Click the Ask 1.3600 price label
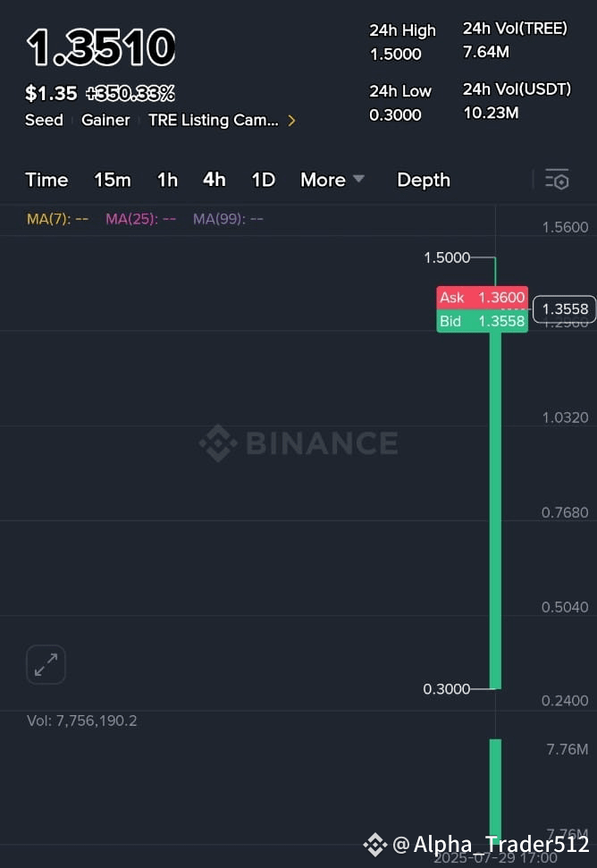Screen dimensions: 597x868 click(482, 298)
